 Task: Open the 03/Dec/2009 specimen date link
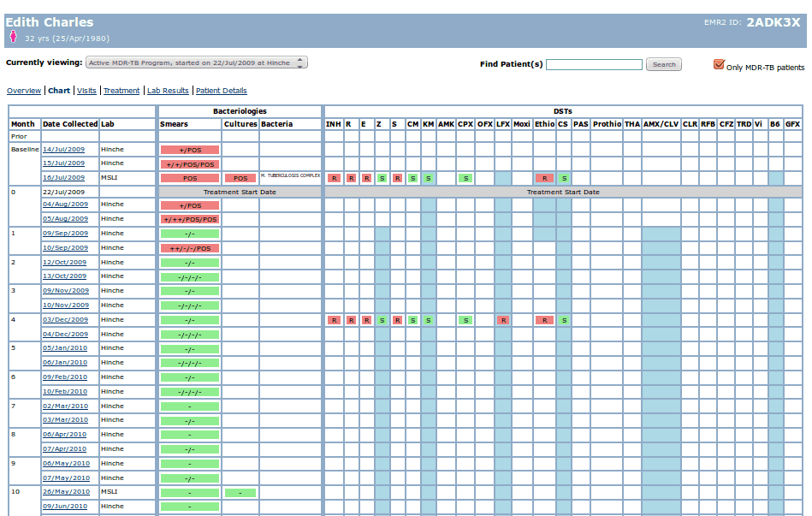pyautogui.click(x=65, y=320)
